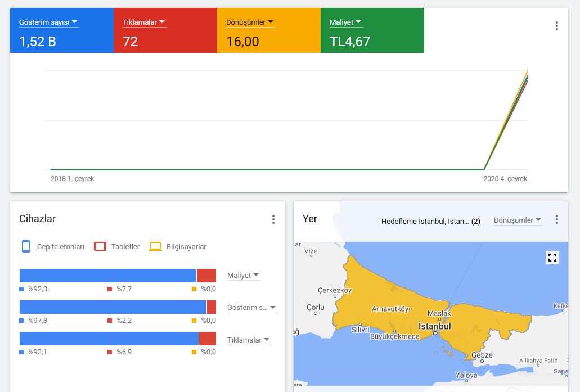Open the Maliyet metric dropdown in green tile

(x=346, y=22)
